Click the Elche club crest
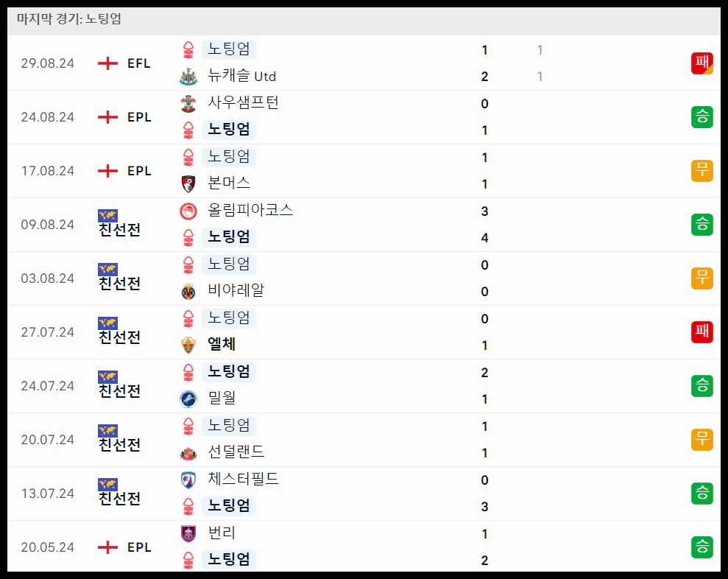Image resolution: width=728 pixels, height=579 pixels. click(x=188, y=345)
